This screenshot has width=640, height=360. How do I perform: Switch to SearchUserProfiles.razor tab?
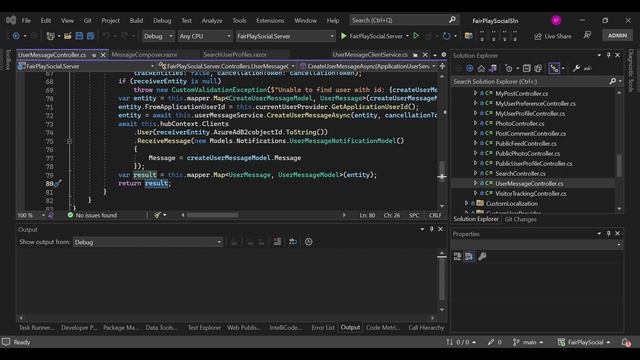point(235,54)
